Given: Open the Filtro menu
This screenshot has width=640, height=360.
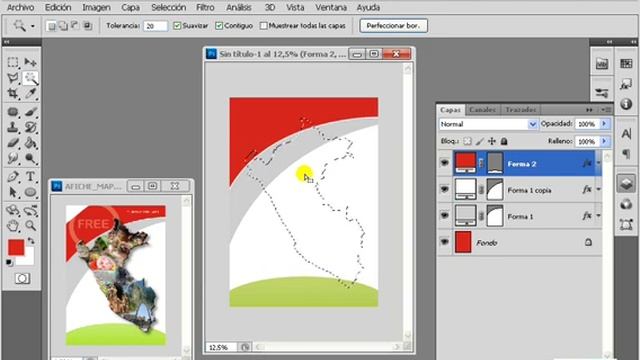Looking at the screenshot, I should tap(205, 7).
